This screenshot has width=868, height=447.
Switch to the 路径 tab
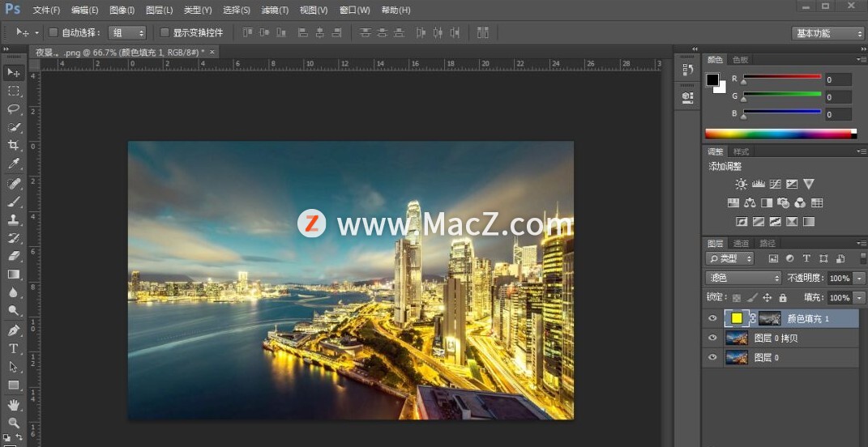pyautogui.click(x=768, y=244)
